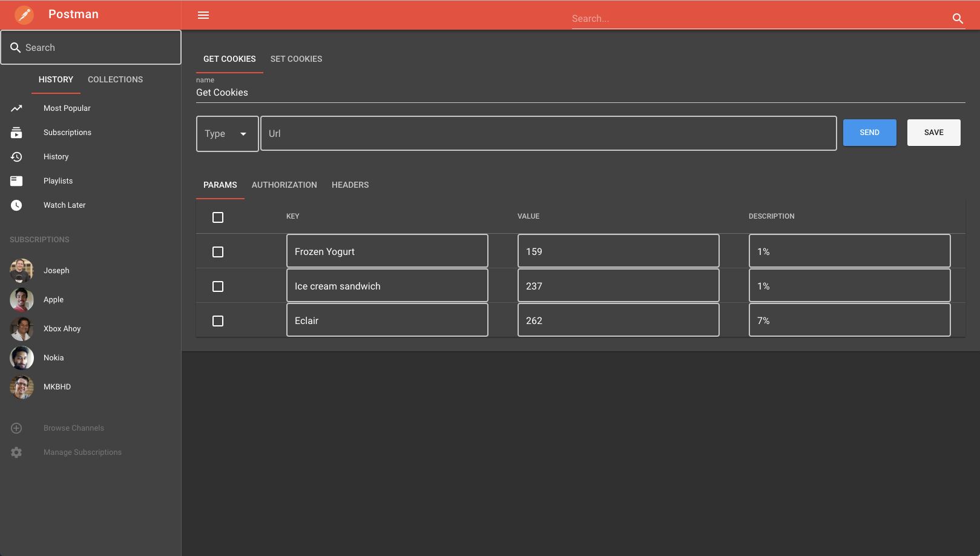Open Most Popular in sidebar

(x=91, y=108)
